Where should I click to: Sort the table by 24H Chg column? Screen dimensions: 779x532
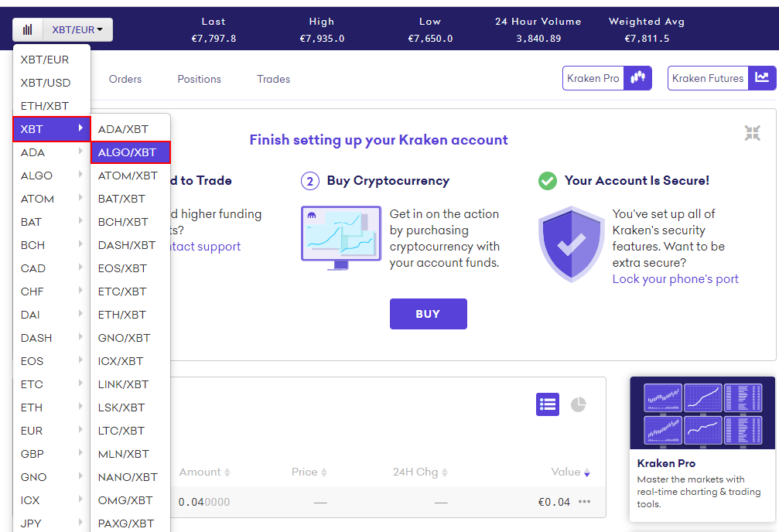420,472
